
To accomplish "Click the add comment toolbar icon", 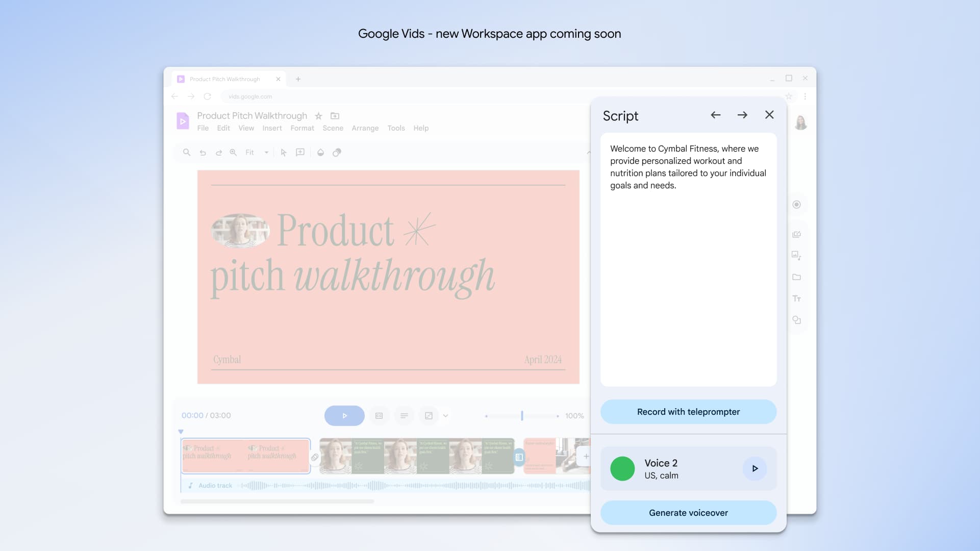I will point(300,153).
